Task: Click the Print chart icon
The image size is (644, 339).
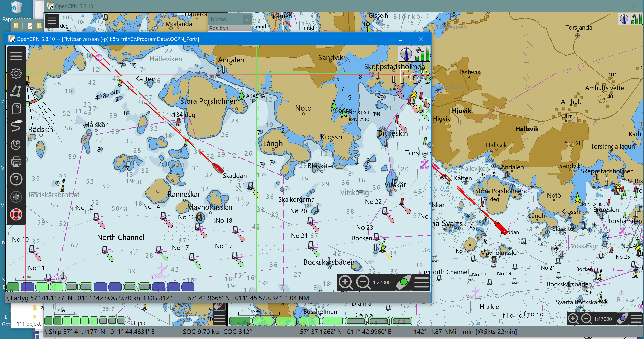Action: pyautogui.click(x=16, y=162)
